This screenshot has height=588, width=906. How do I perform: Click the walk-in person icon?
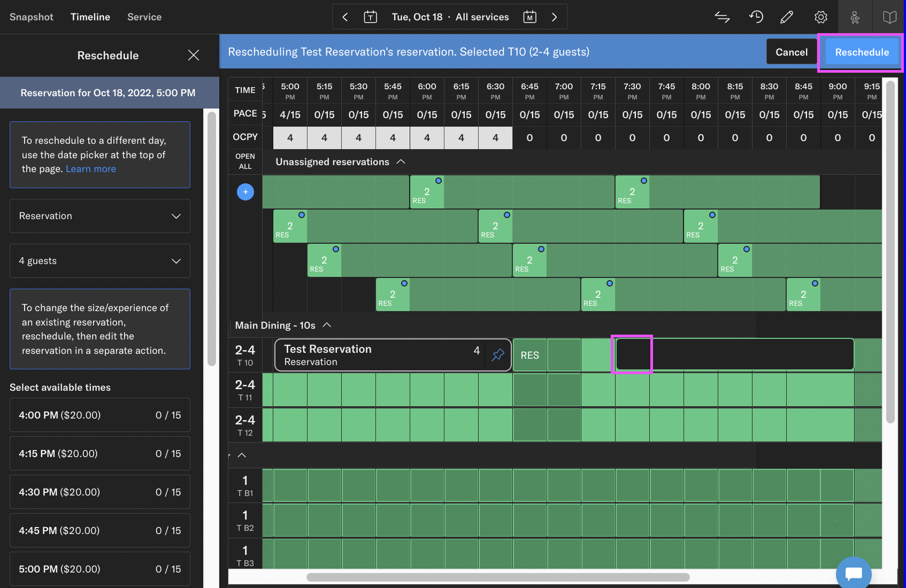(x=855, y=17)
